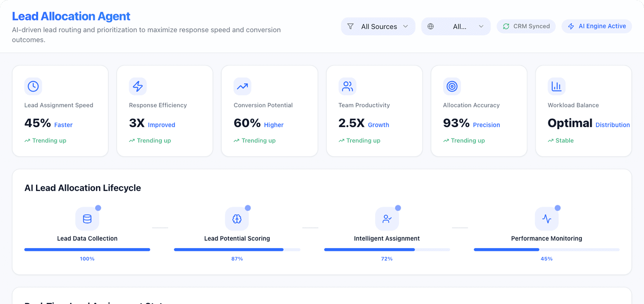This screenshot has height=304, width=644.
Task: Click the bar chart icon on Workload Balance card
Action: tap(556, 86)
